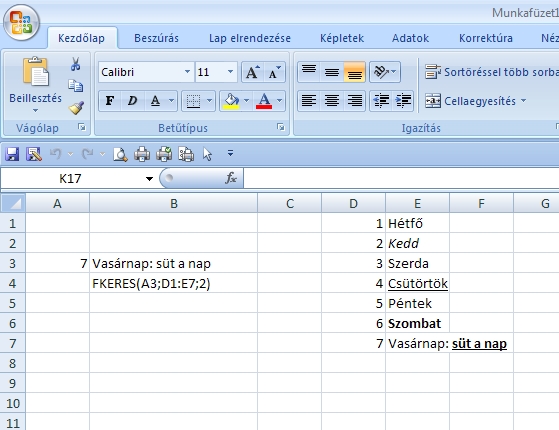The width and height of the screenshot is (559, 430).
Task: Toggle italic formatting D button
Action: [x=132, y=101]
